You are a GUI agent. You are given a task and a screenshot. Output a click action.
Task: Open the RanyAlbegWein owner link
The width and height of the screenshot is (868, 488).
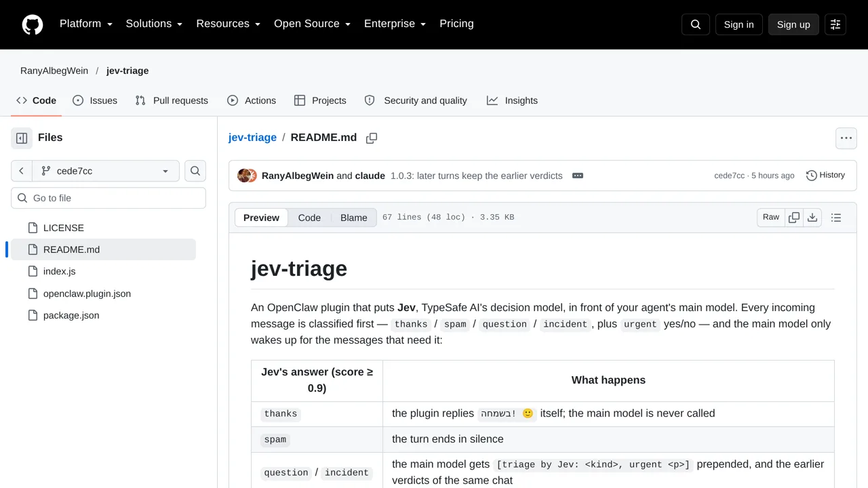[54, 70]
